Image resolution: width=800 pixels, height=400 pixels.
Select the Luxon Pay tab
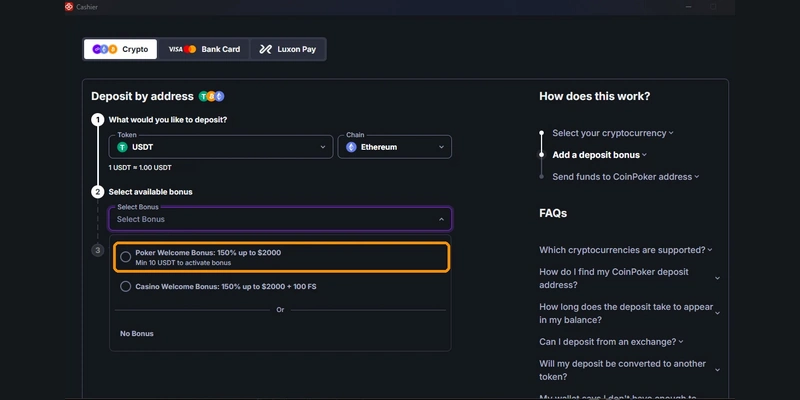click(287, 49)
